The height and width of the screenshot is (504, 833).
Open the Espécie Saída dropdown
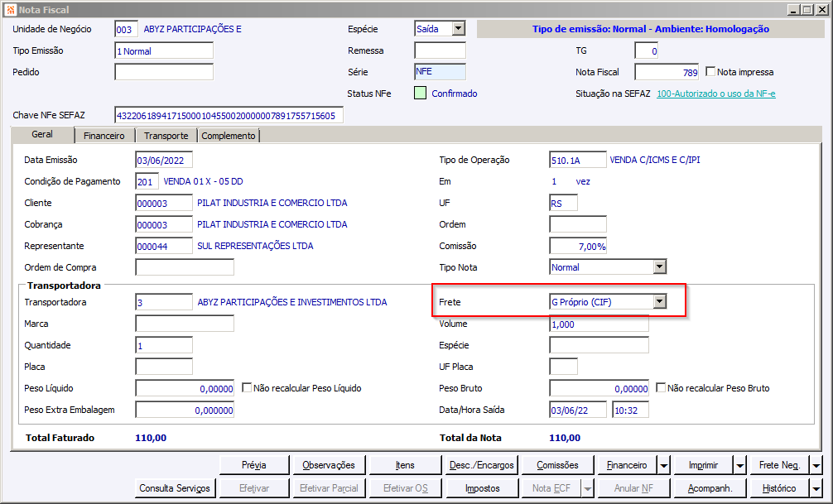(459, 29)
